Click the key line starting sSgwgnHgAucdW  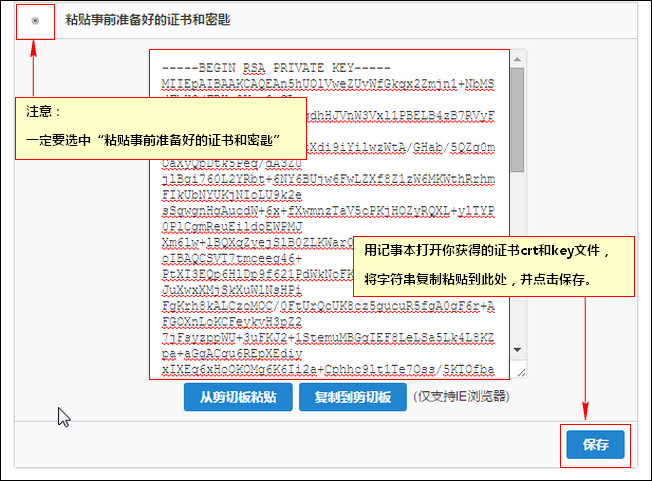point(328,211)
